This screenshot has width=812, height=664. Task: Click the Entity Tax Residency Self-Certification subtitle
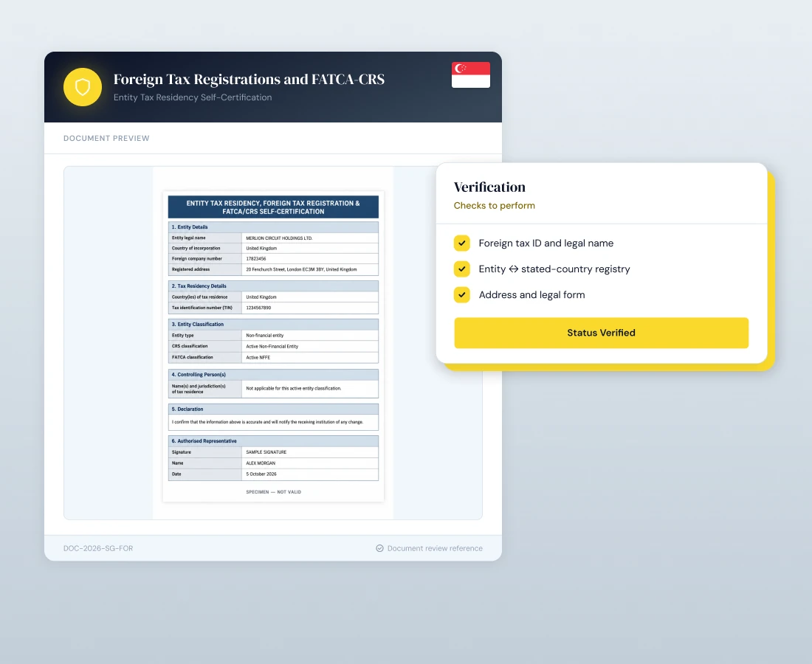point(193,97)
